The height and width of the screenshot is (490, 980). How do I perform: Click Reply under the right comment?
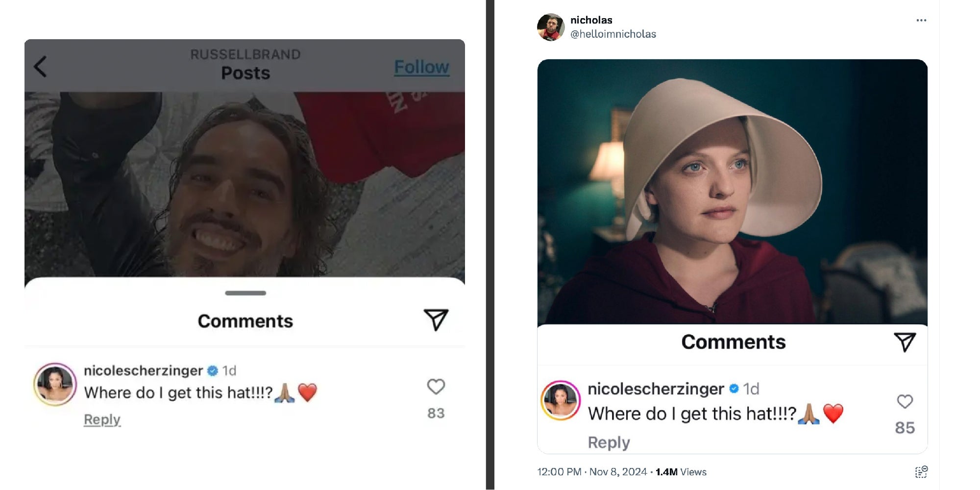coord(608,442)
